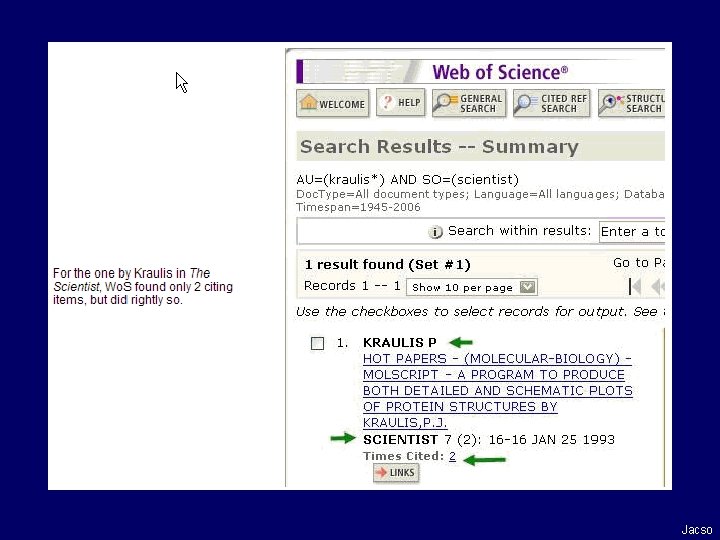The width and height of the screenshot is (720, 540).
Task: Click the dropdown arrow beside per page
Action: coord(527,287)
